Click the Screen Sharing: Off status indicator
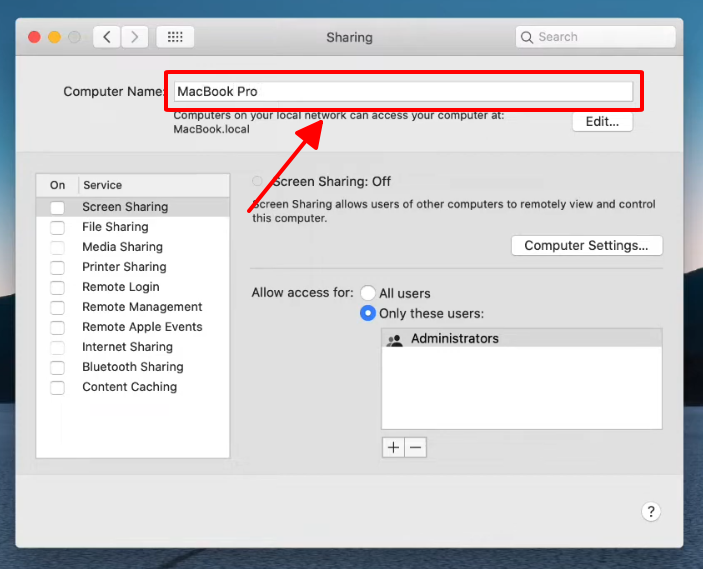The image size is (703, 569). click(257, 181)
